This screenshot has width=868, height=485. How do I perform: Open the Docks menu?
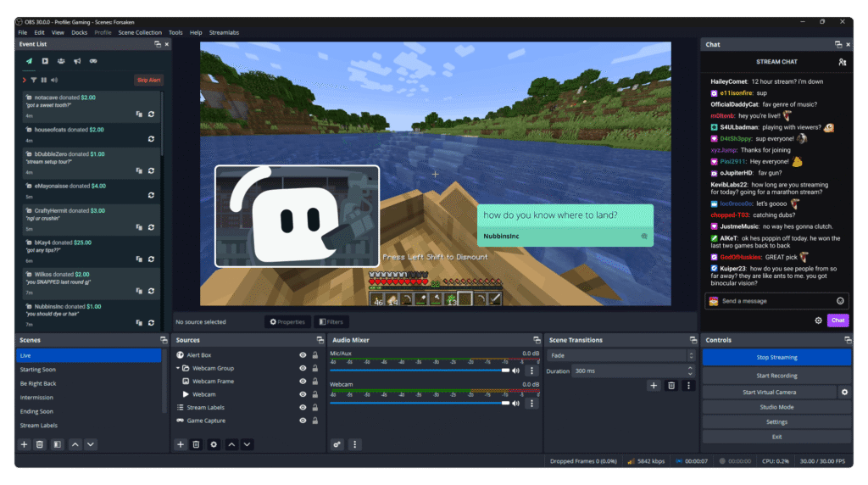(x=79, y=33)
